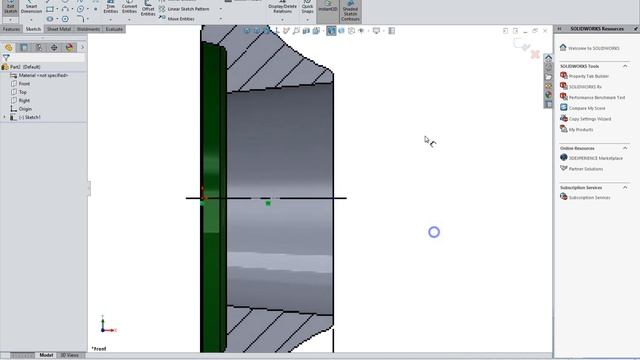Open the Rectangle tool dropdown arrow
640x360 pixels.
(x=57, y=9)
